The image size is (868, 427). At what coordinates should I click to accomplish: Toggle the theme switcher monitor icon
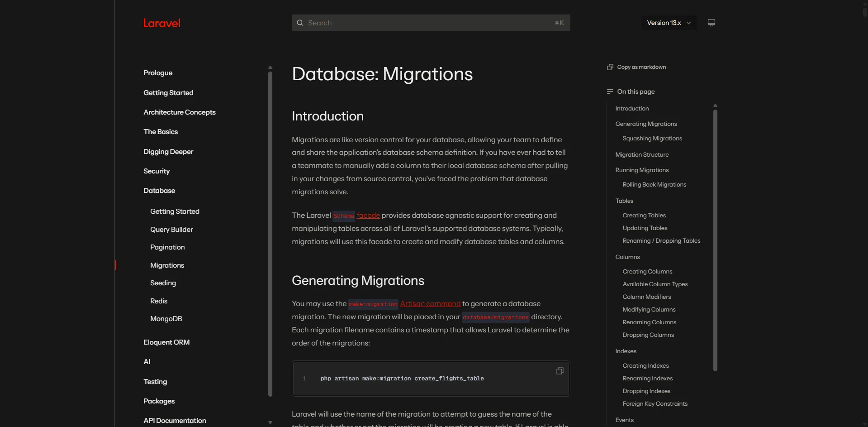(711, 23)
